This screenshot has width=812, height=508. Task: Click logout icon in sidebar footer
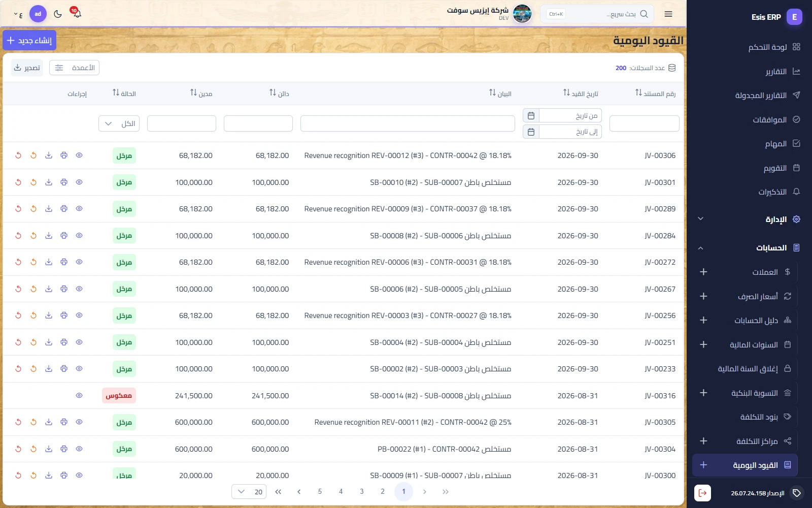pyautogui.click(x=702, y=493)
